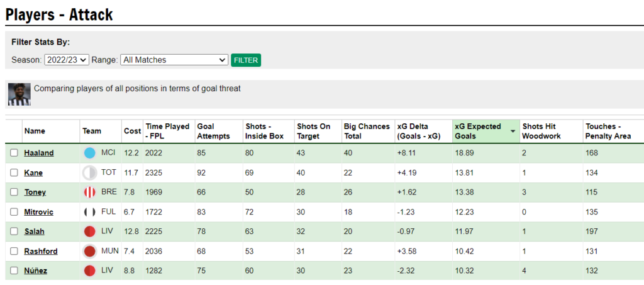
Task: Click the Manchester City team badge icon
Action: tap(89, 153)
